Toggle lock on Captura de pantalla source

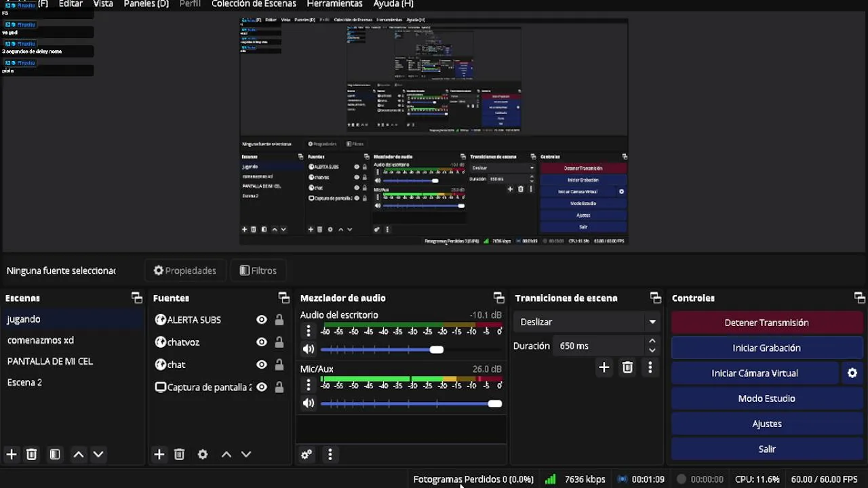(x=279, y=387)
